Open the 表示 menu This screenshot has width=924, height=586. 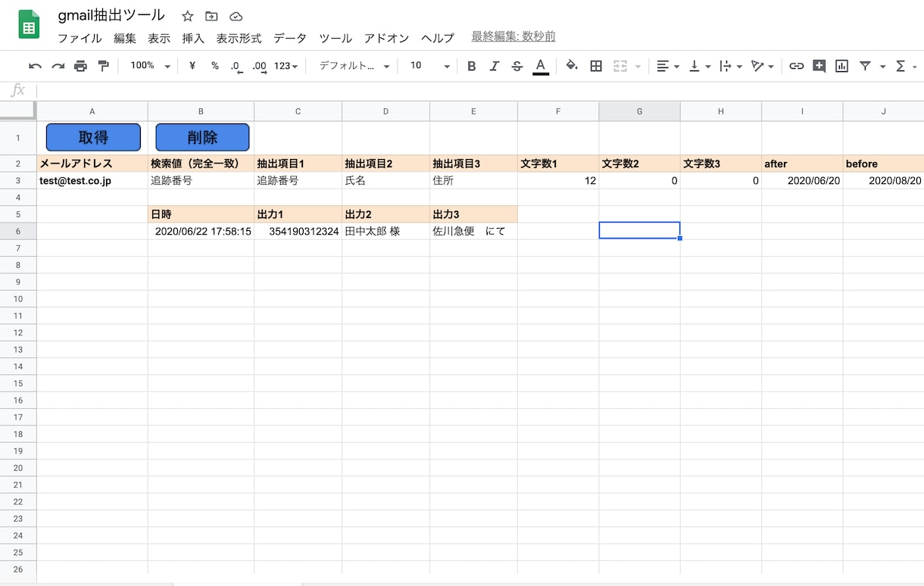(159, 38)
